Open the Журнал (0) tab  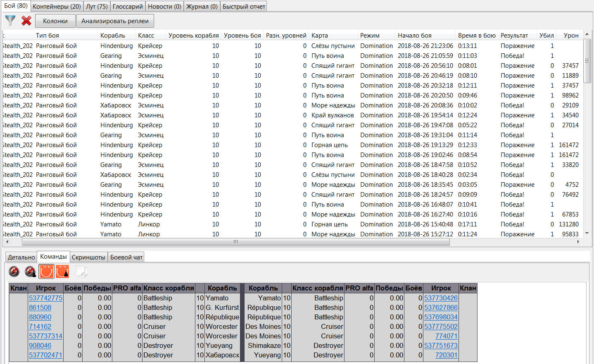202,7
